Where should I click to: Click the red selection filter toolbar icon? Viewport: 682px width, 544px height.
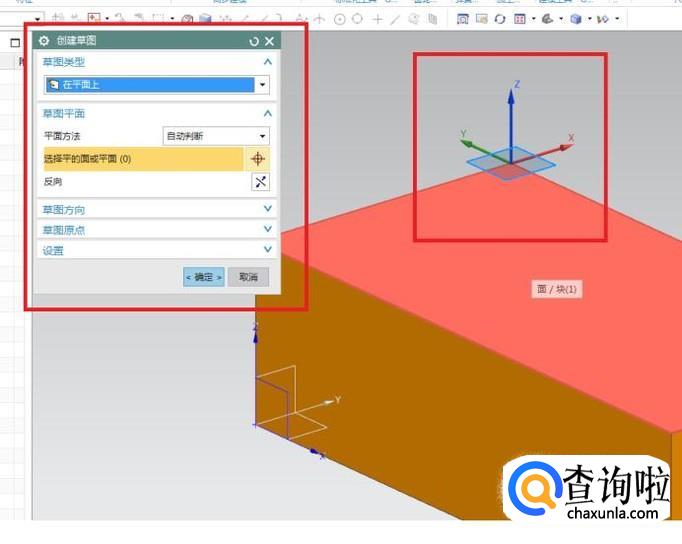click(94, 18)
